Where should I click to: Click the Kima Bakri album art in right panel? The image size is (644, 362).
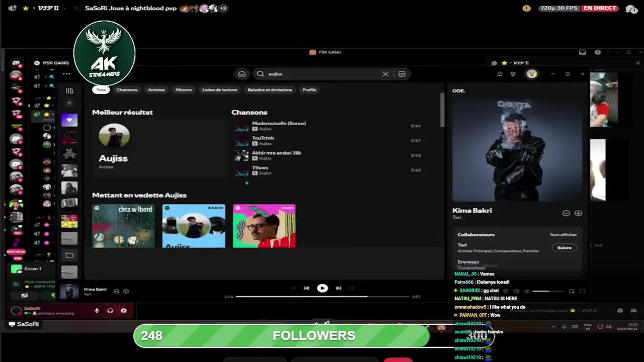(517, 150)
